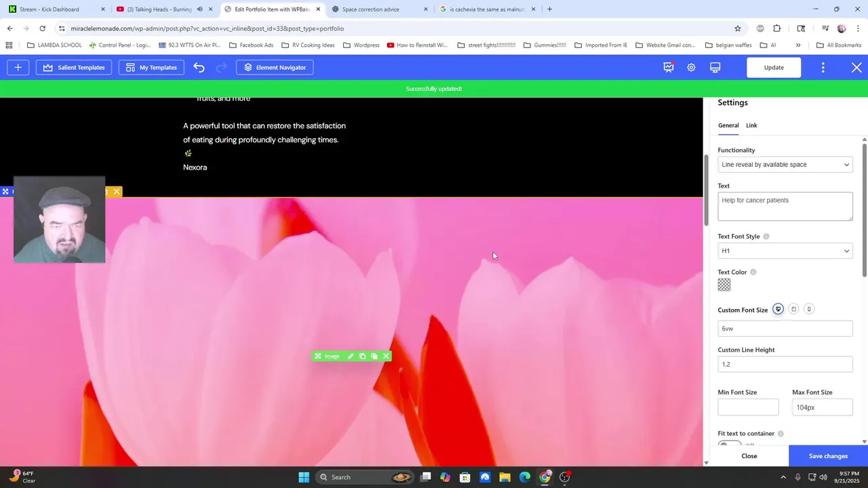Open Salient Templates

[73, 67]
